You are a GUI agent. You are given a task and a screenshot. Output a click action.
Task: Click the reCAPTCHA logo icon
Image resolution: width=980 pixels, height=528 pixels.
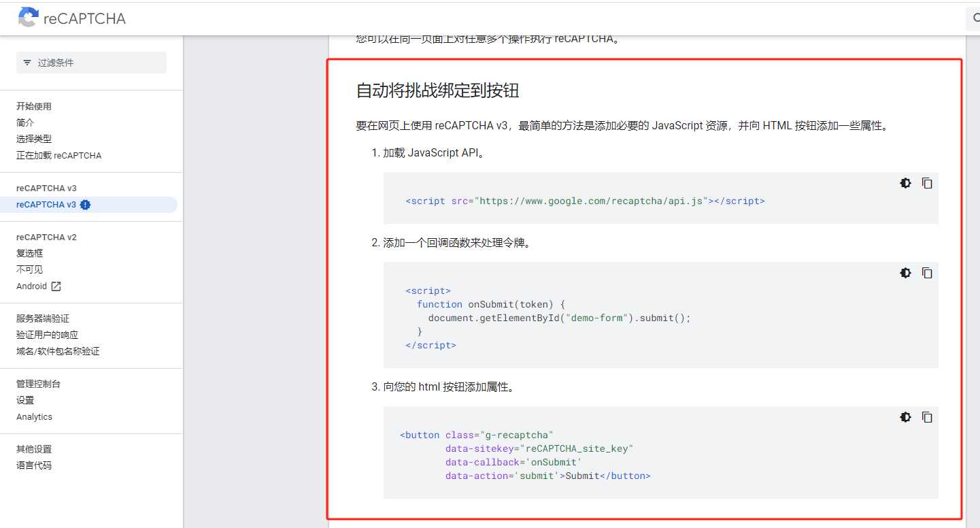click(x=28, y=18)
